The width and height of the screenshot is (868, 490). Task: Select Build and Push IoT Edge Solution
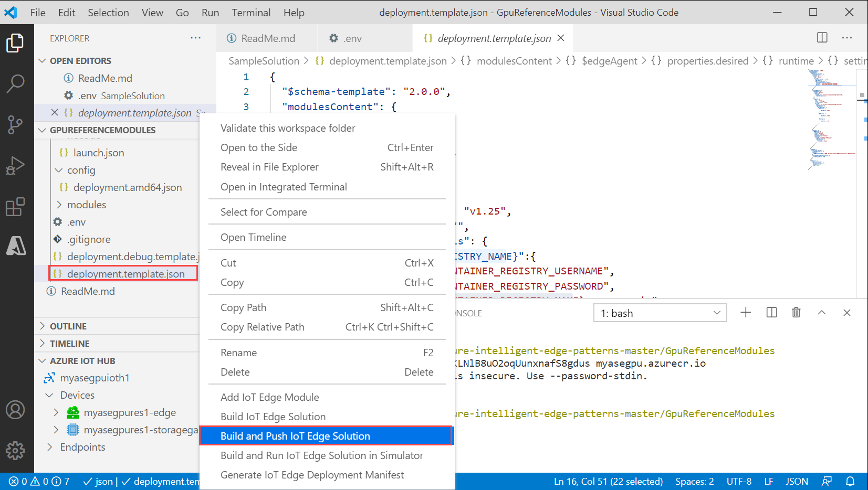(x=295, y=435)
